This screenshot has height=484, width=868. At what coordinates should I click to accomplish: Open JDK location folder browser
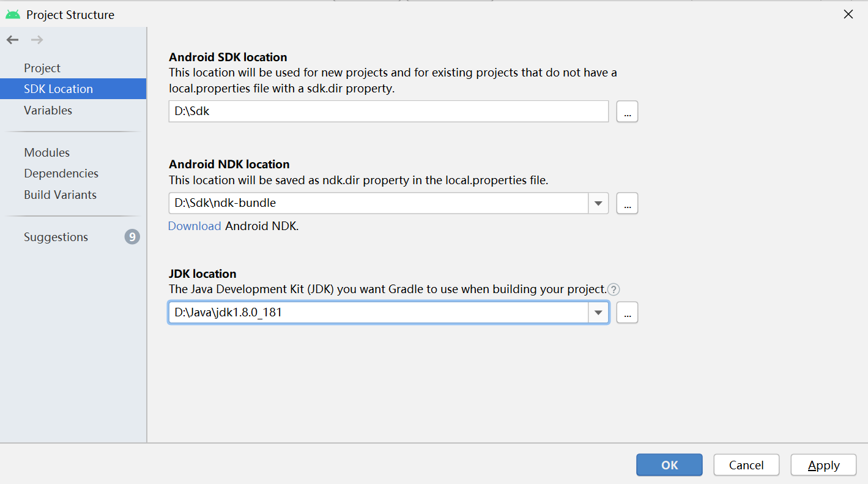(x=627, y=312)
